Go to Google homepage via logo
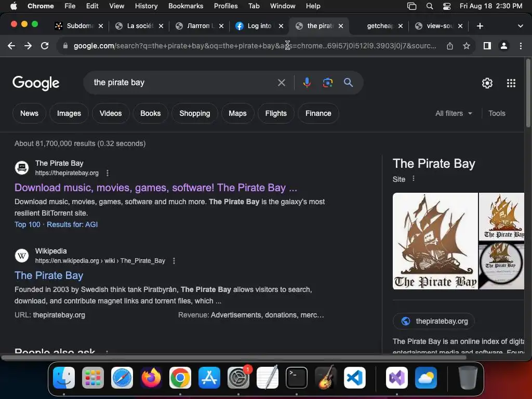The height and width of the screenshot is (399, 532). 36,83
